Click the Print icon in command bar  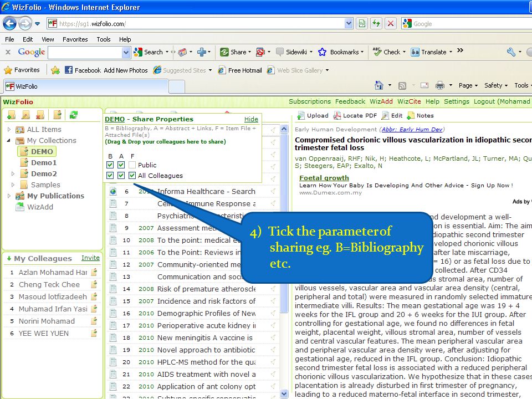click(x=439, y=85)
